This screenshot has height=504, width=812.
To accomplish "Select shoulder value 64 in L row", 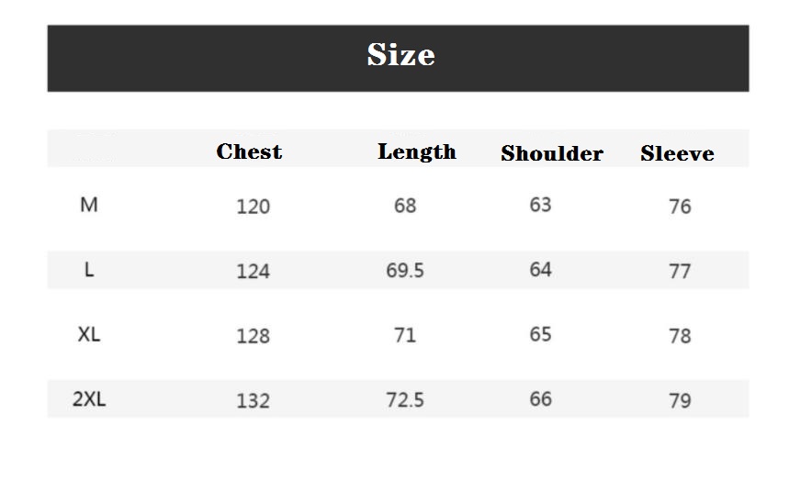I will coord(540,270).
